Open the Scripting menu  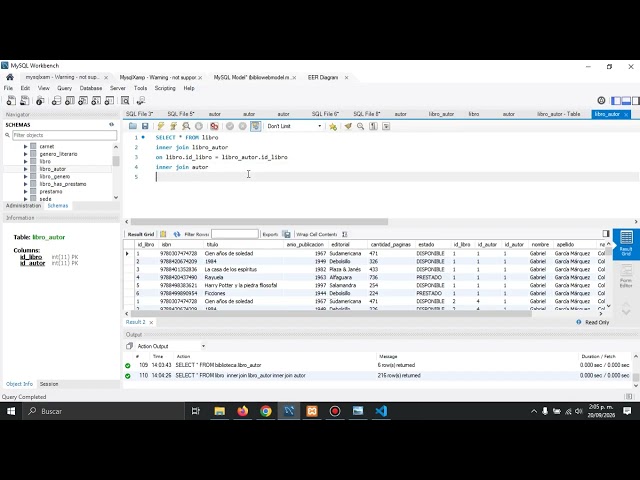pyautogui.click(x=165, y=88)
